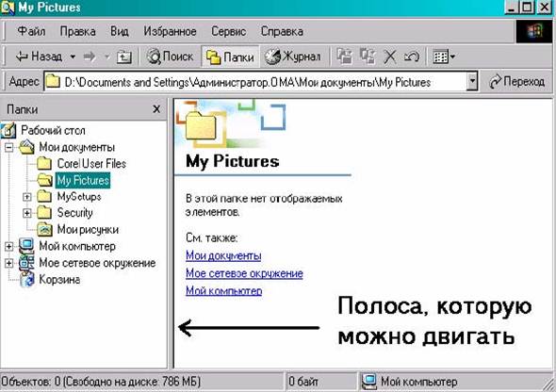The height and width of the screenshot is (392, 556).
Task: Select Мое сетевое окружение in tree
Action: click(x=97, y=263)
